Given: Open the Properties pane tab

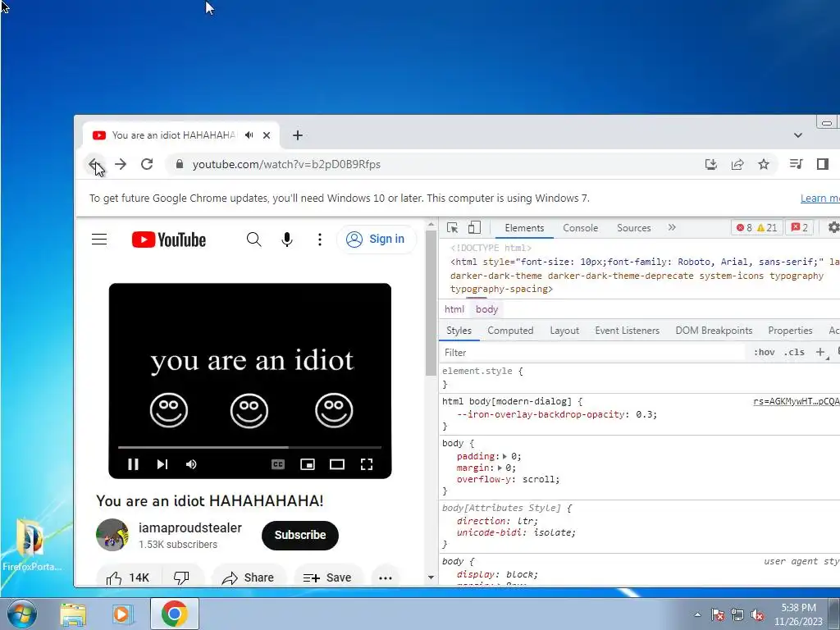Looking at the screenshot, I should click(x=790, y=331).
